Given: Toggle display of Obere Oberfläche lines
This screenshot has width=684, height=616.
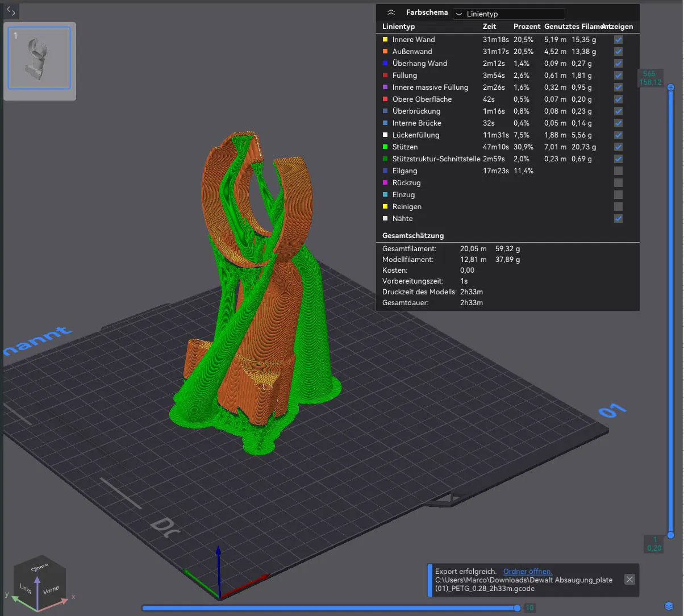Looking at the screenshot, I should click(x=618, y=99).
